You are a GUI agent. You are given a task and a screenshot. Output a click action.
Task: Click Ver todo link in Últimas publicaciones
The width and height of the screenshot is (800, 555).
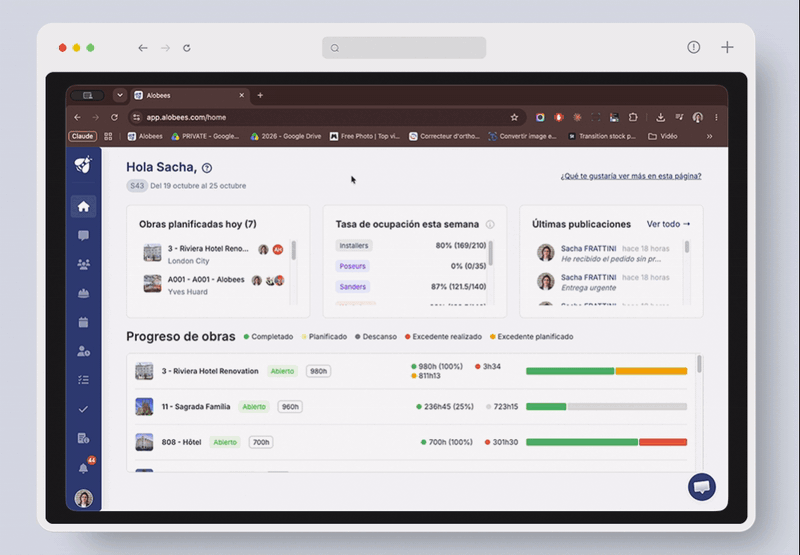[668, 224]
